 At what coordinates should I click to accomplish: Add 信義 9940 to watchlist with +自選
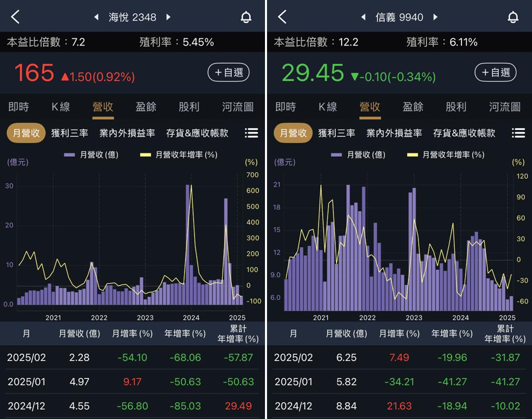tap(495, 72)
